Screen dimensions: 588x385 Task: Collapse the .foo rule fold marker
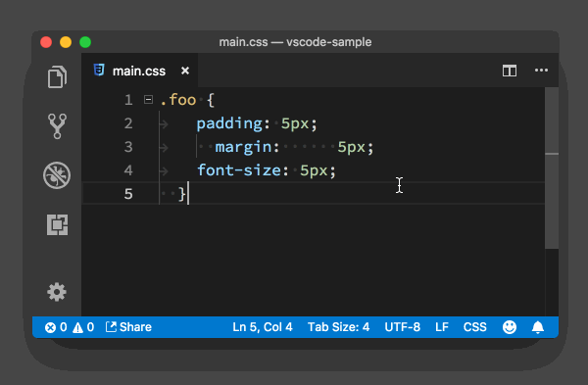(149, 100)
